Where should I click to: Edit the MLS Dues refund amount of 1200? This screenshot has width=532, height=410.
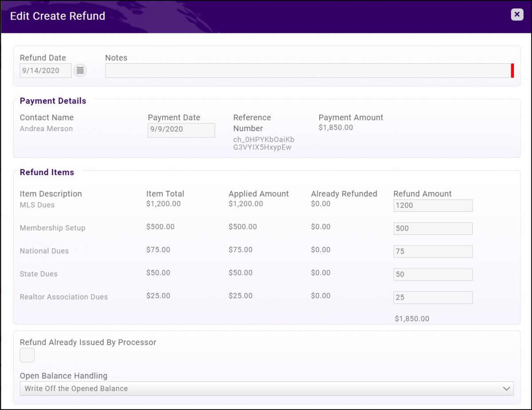click(432, 205)
